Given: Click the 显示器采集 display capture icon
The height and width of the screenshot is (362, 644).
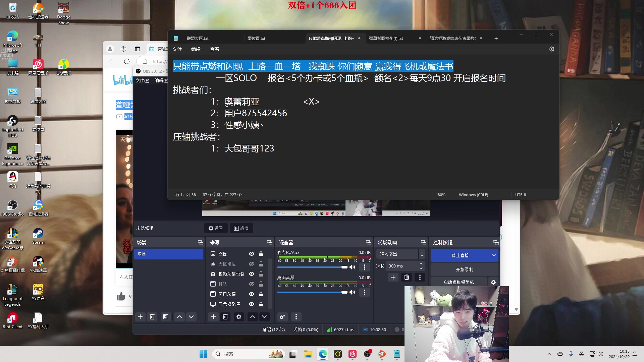Looking at the screenshot, I should 213,304.
